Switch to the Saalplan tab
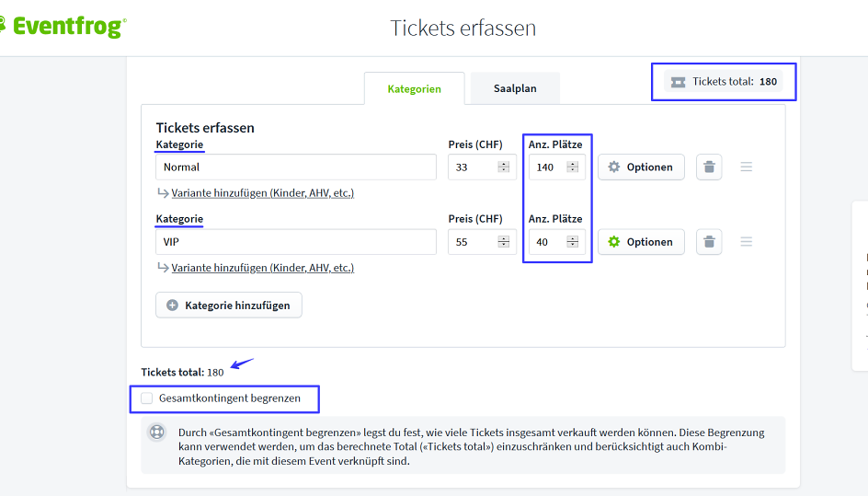 pos(515,88)
